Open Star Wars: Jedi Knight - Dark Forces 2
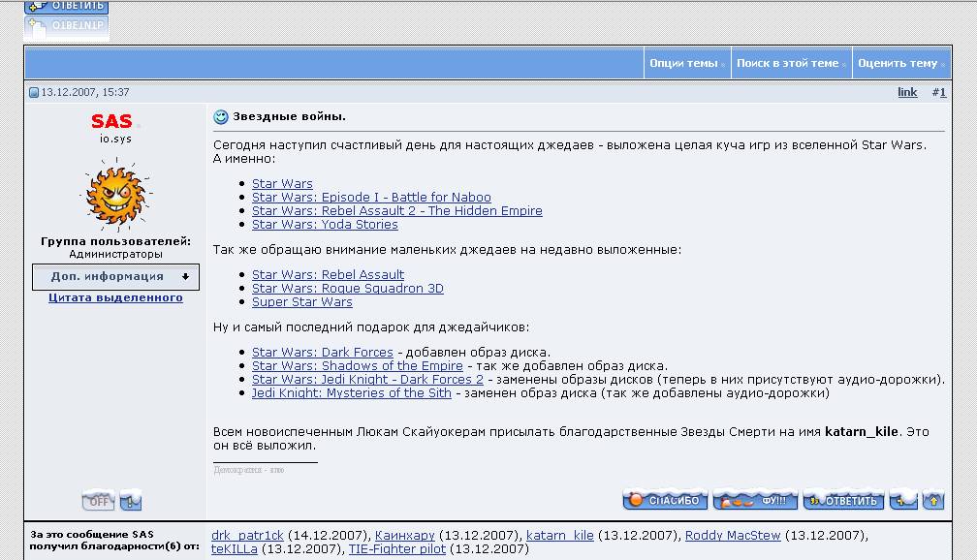Screen dimensions: 977x560 (x=367, y=380)
